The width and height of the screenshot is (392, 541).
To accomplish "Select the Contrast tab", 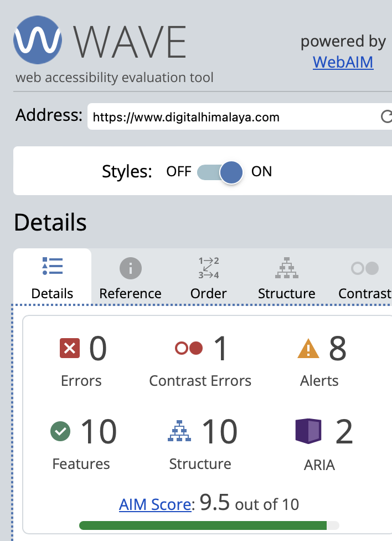I will coord(364,278).
